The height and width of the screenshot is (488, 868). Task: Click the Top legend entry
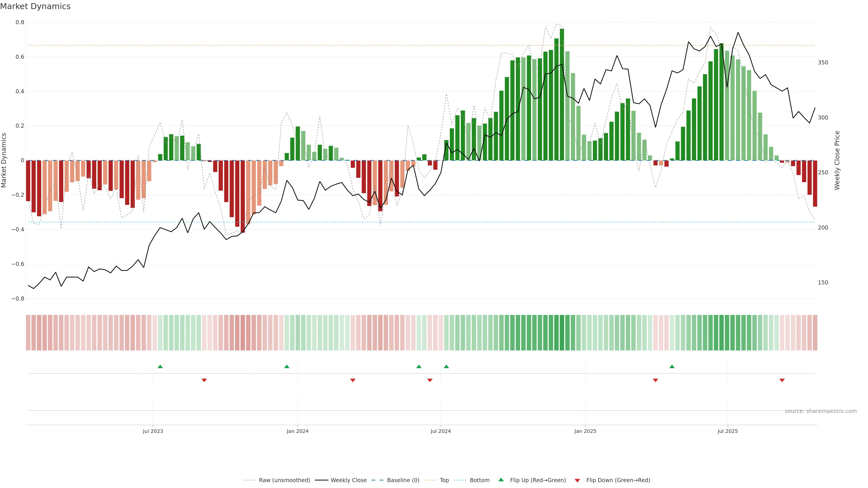point(444,480)
